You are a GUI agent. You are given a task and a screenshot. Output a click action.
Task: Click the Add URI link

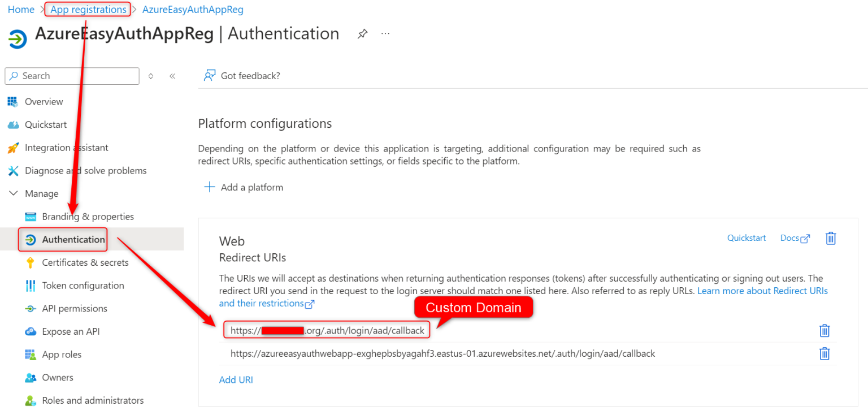(x=236, y=379)
